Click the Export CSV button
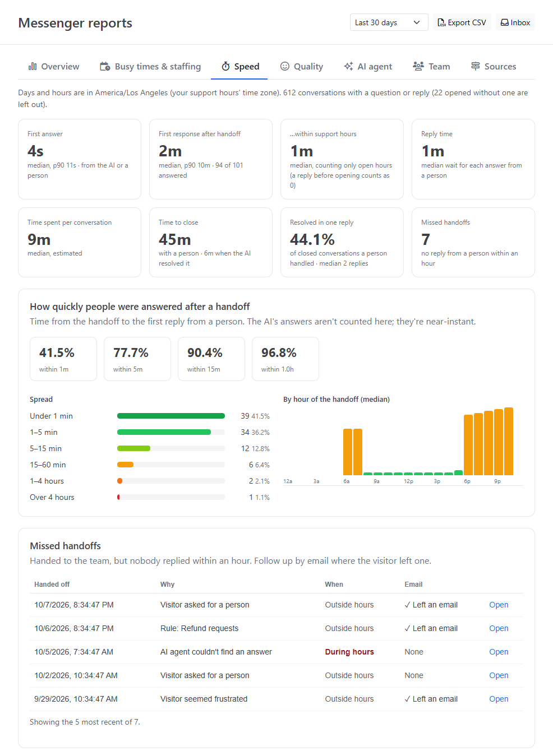 click(x=462, y=22)
